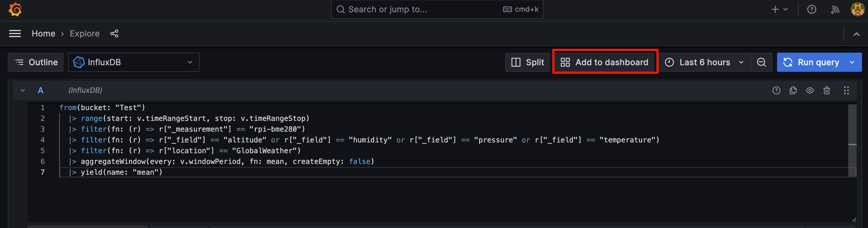Click the Split button

tap(528, 62)
